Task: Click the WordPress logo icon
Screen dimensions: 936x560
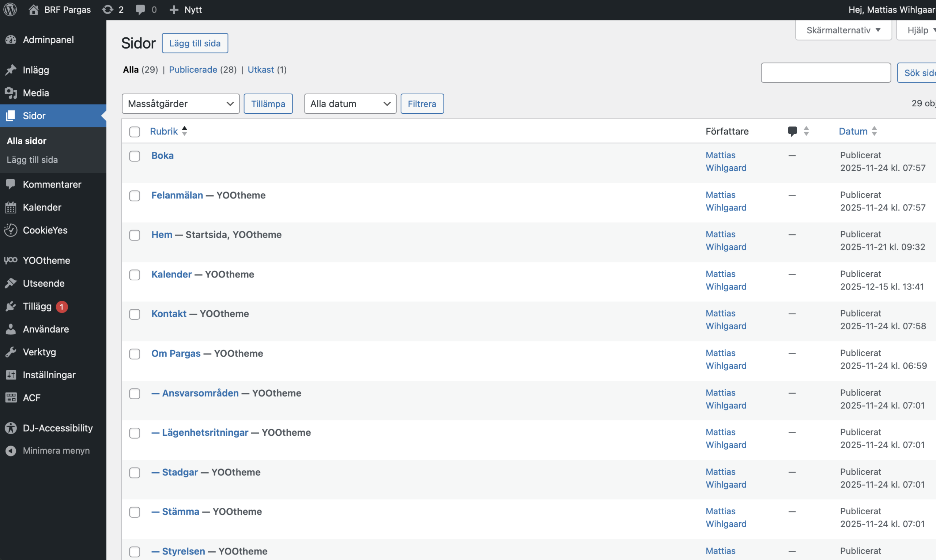Action: [x=10, y=10]
